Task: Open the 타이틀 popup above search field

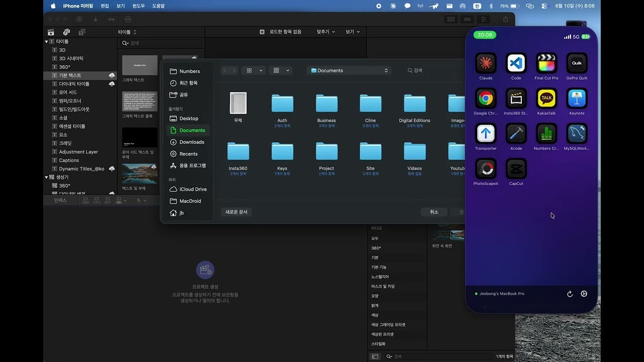Action: coord(127,32)
